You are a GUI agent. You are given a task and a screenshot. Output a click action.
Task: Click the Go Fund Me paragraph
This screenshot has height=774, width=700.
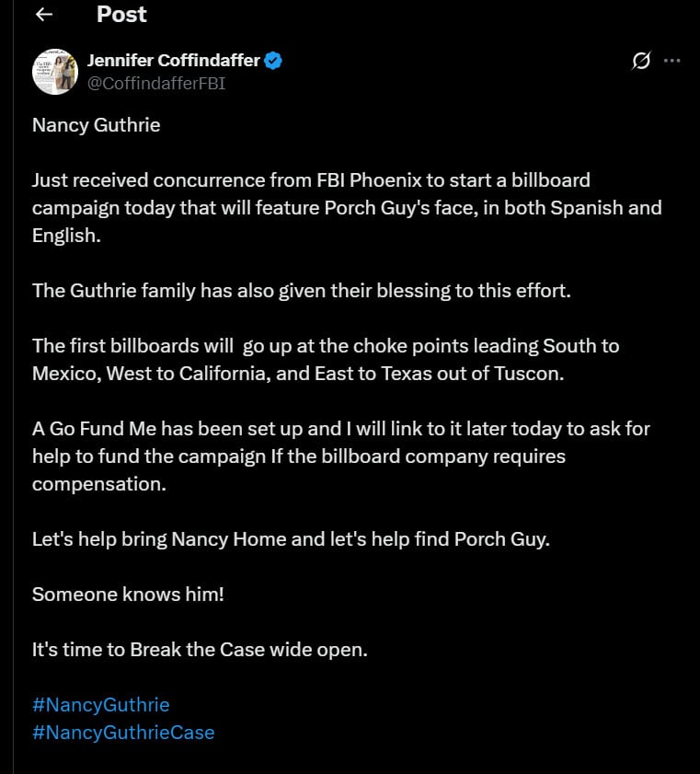tap(340, 456)
